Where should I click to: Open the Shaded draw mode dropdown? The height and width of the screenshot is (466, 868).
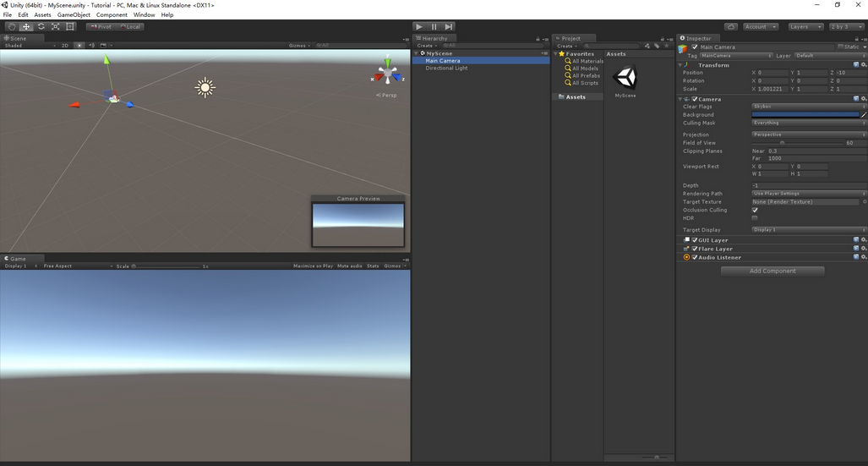(x=30, y=46)
